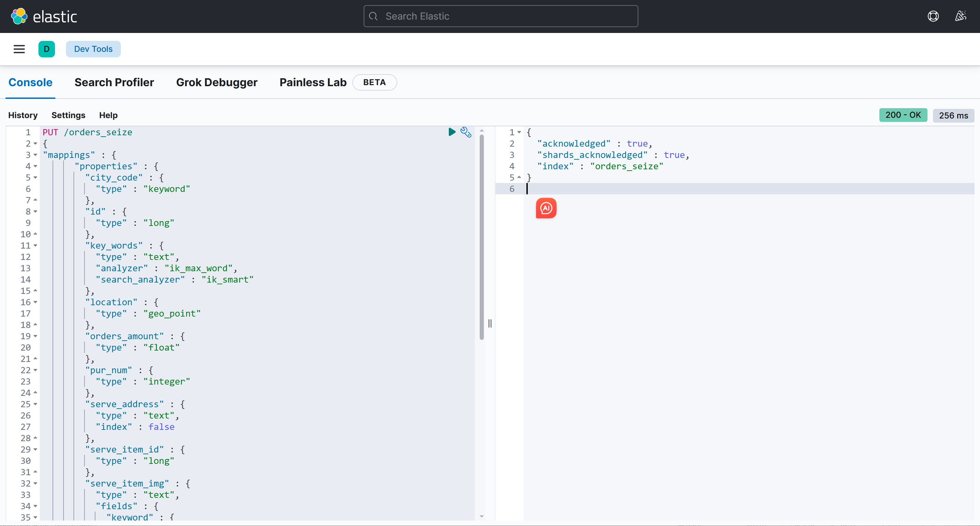Screen dimensions: 980x526
Task: Click the "serve_item_img" property name
Action: click(x=127, y=484)
